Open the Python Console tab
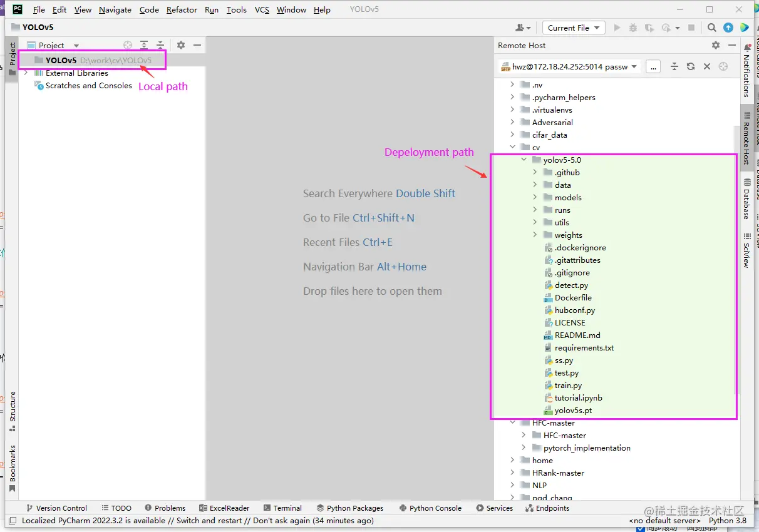 [430, 508]
